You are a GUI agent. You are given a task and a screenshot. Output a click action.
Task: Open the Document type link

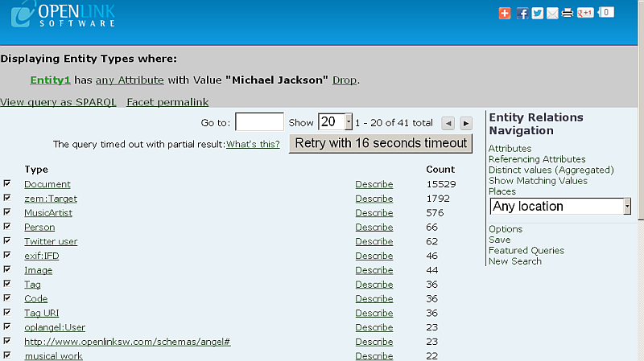coord(47,184)
